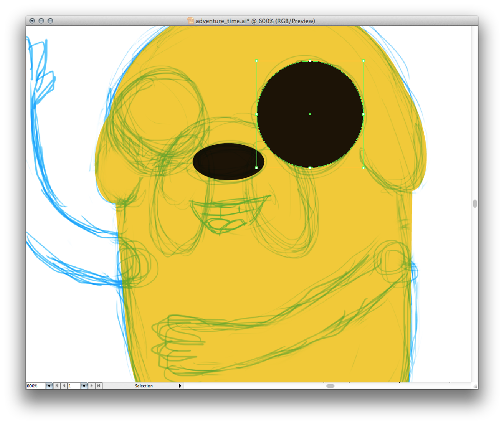Close the adventure_time.ai document window
504x425 pixels.
point(32,21)
